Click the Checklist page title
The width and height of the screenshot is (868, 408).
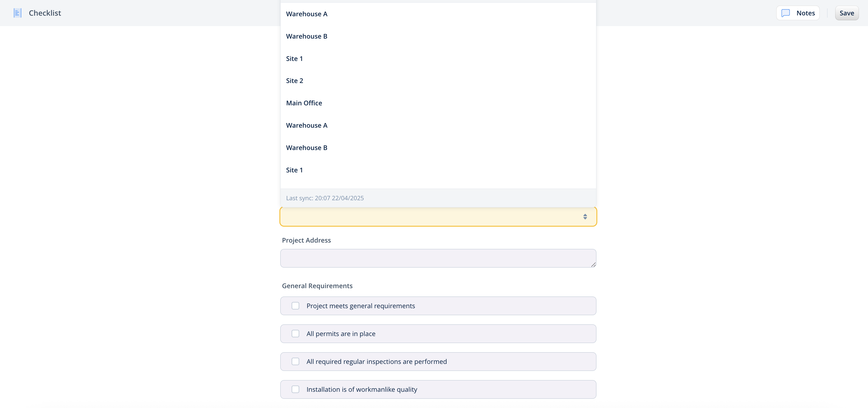[x=45, y=13]
